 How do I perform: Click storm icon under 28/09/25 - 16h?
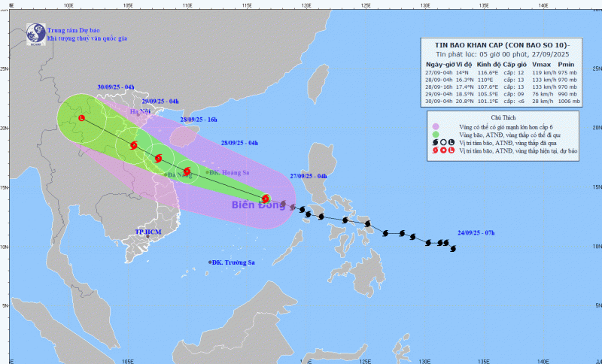(x=158, y=158)
